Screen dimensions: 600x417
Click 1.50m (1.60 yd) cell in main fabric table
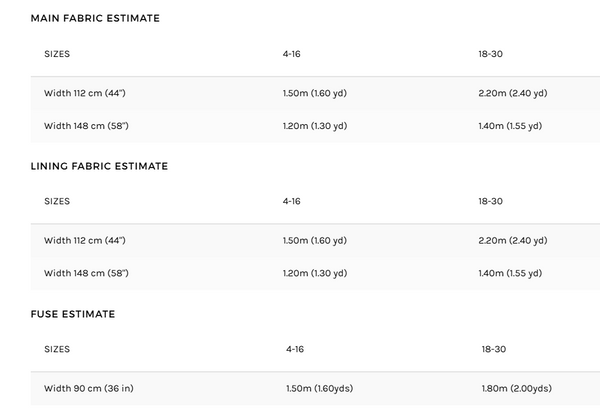315,93
